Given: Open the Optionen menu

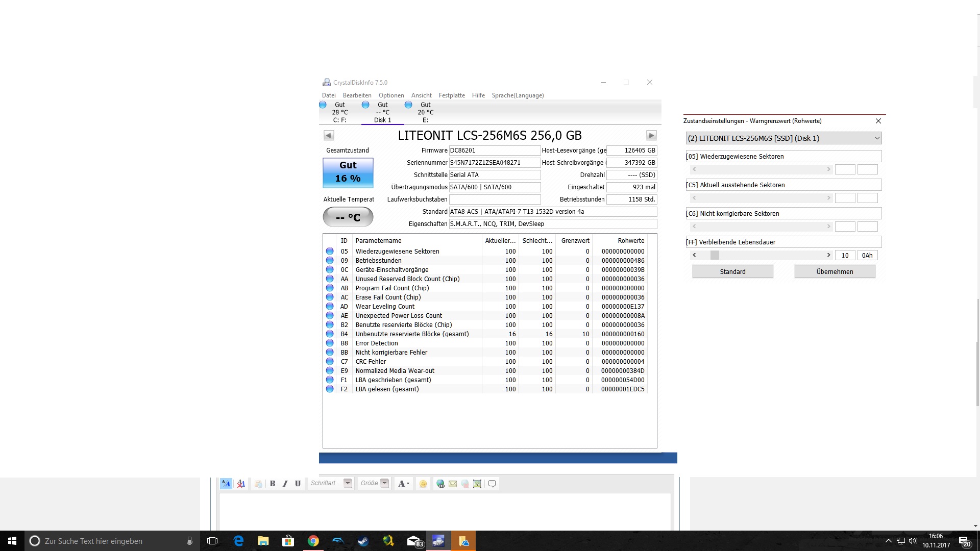Looking at the screenshot, I should point(391,95).
